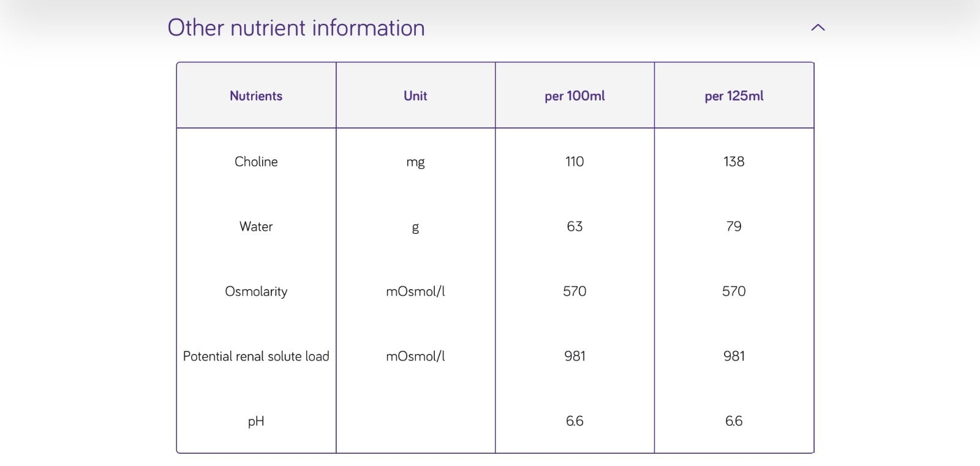This screenshot has width=980, height=466.
Task: Click the Osmolarity row label
Action: tap(256, 291)
